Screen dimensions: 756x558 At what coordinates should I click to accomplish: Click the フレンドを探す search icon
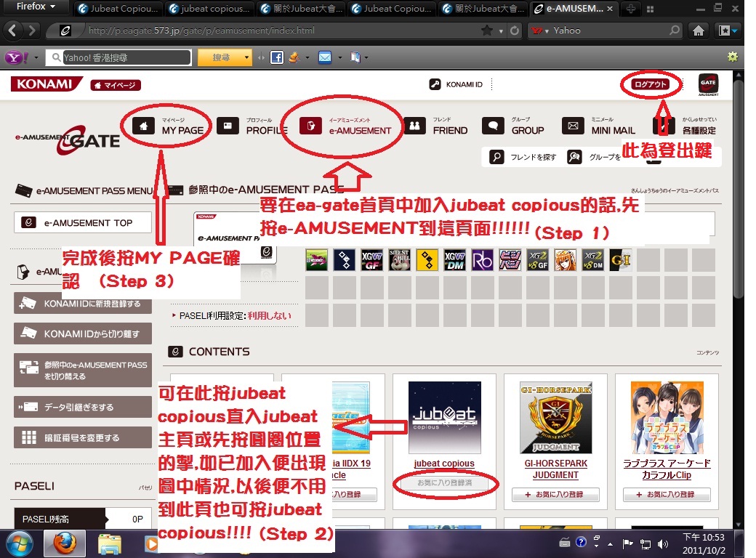click(496, 157)
